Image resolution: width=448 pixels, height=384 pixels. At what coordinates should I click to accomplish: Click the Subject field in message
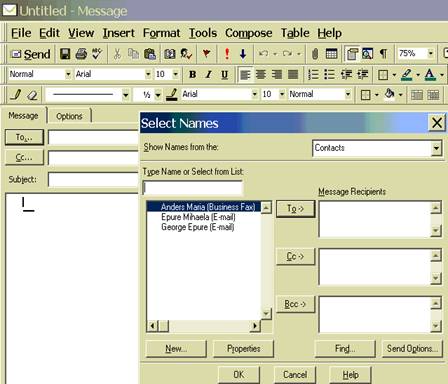click(x=93, y=180)
